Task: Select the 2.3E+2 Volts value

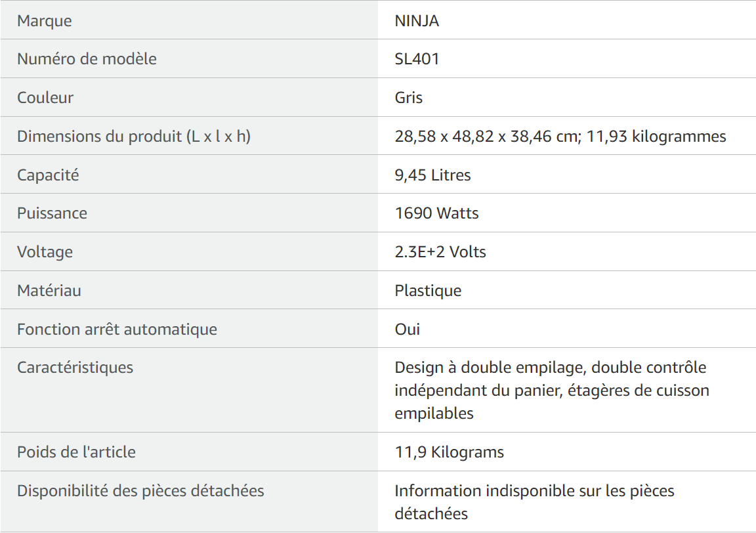Action: point(440,252)
